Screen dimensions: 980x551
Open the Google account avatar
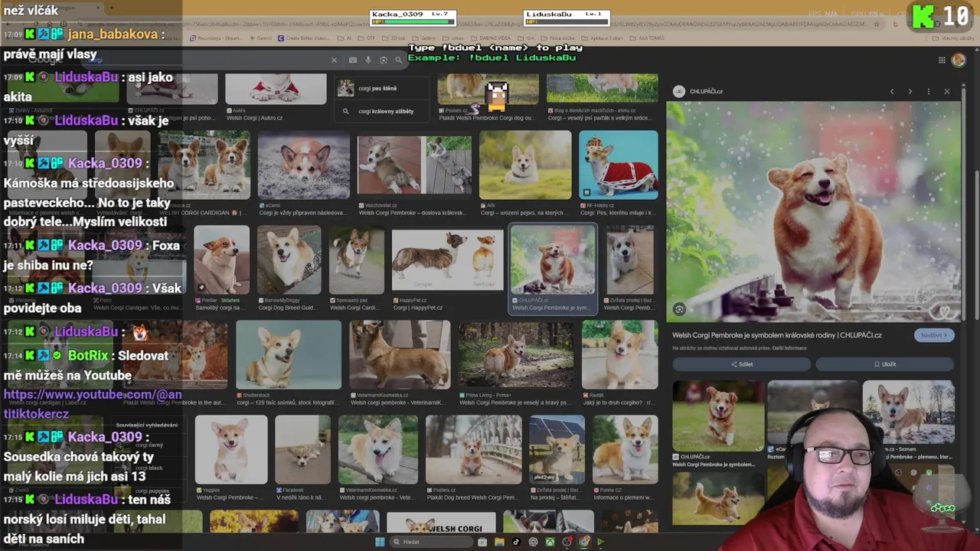(x=959, y=60)
